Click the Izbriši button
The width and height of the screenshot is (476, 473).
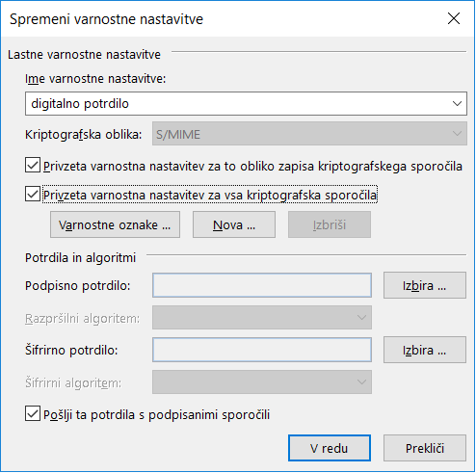(330, 224)
